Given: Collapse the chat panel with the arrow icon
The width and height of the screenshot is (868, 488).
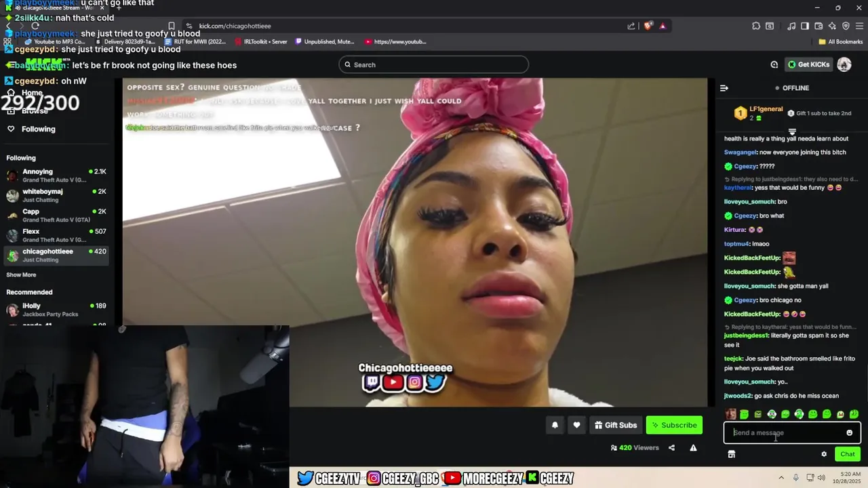Looking at the screenshot, I should [724, 88].
